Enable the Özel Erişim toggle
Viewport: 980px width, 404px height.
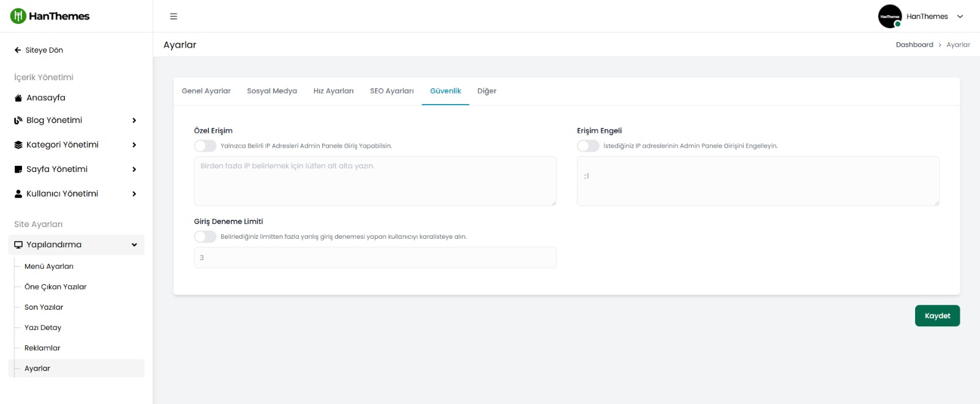[205, 146]
